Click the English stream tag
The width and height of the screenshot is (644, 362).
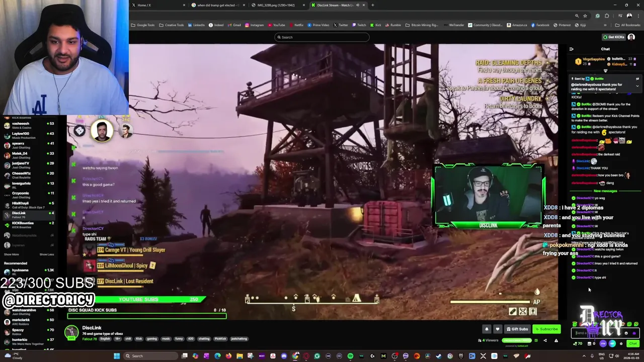pos(105,339)
